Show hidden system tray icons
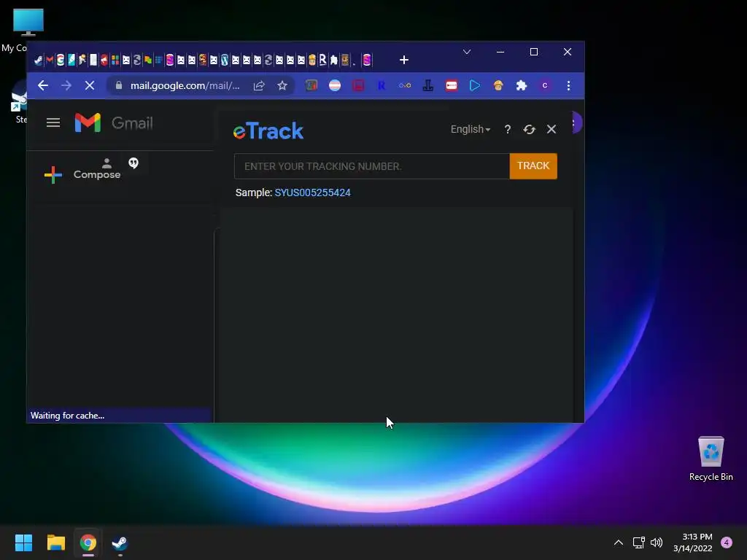The height and width of the screenshot is (560, 747). 619,542
